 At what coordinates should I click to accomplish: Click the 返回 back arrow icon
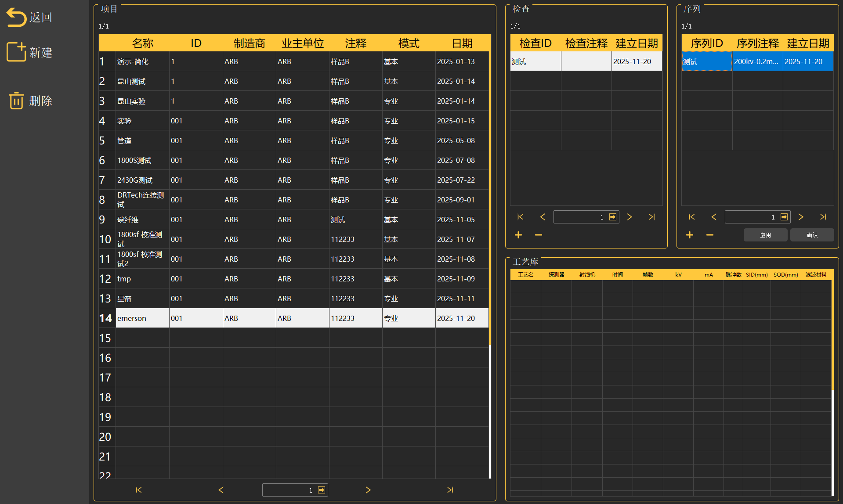coord(16,18)
